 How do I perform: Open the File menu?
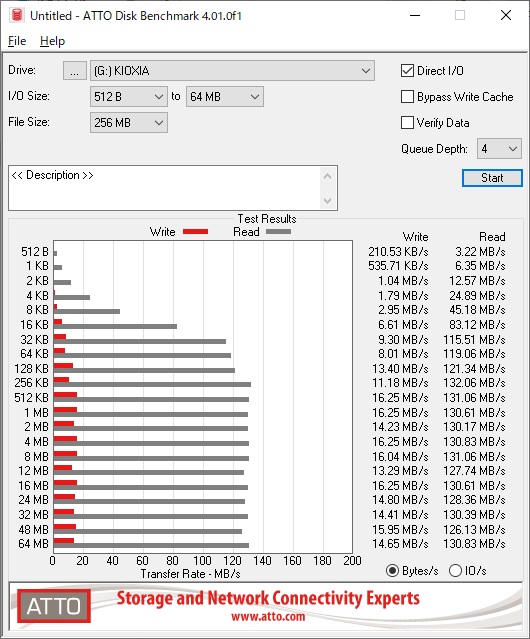pos(17,41)
